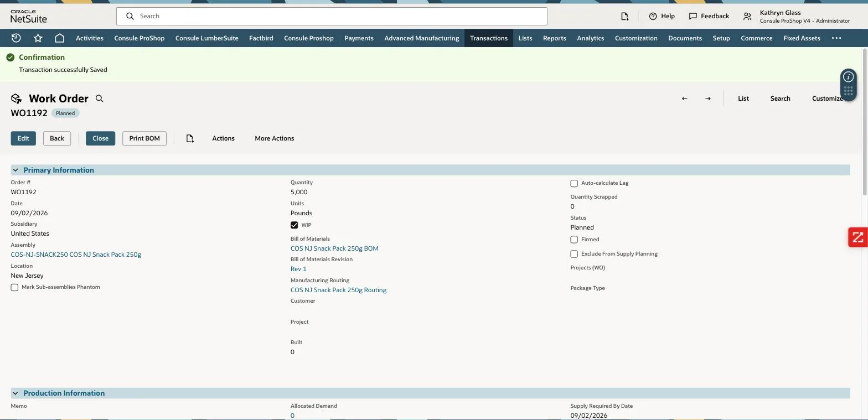Open the Reports menu

pos(555,38)
